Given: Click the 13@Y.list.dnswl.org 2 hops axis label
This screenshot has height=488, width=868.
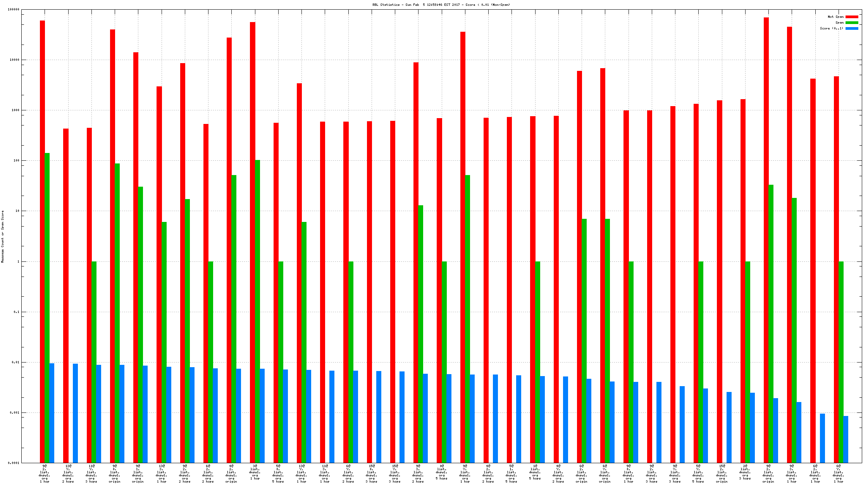Looking at the screenshot, I should [x=68, y=474].
